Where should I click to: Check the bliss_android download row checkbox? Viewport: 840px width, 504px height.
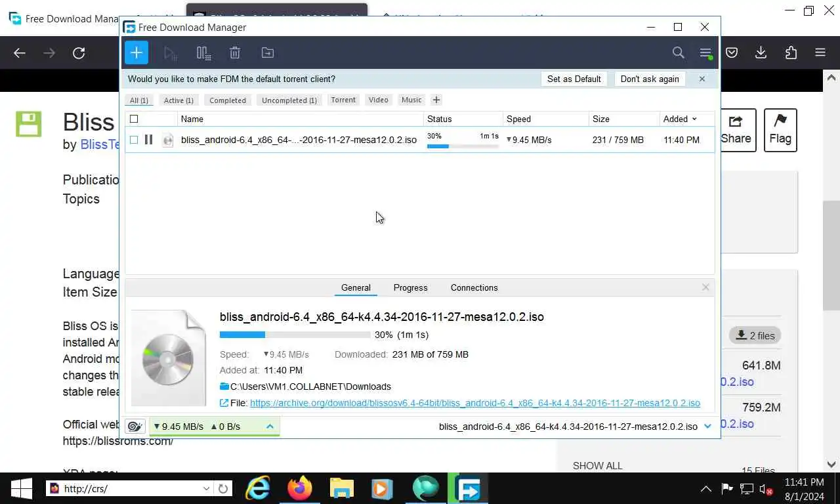(134, 140)
